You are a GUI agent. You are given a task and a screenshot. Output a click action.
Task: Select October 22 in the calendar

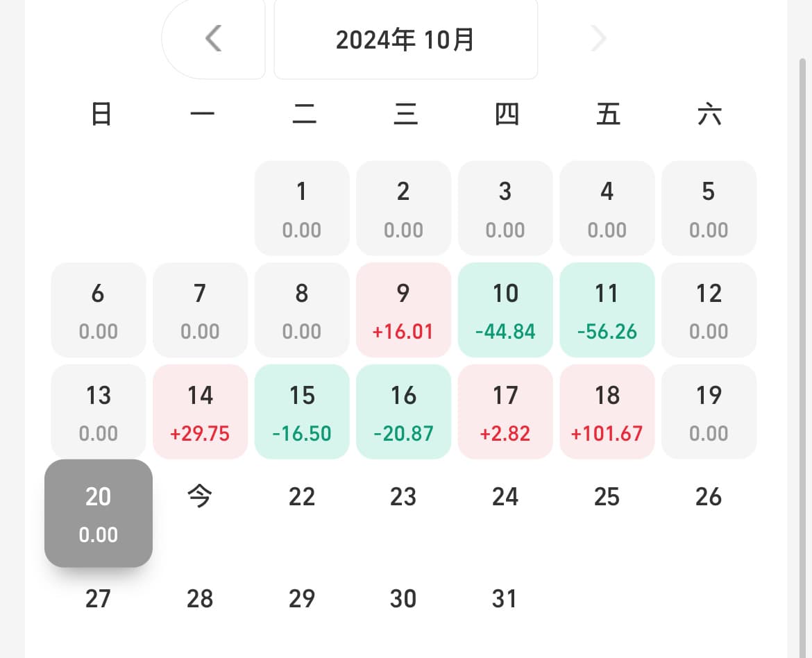point(302,497)
